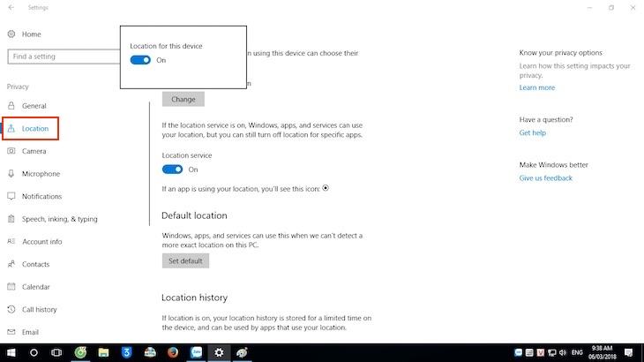Image resolution: width=644 pixels, height=362 pixels.
Task: Open Contacts privacy settings
Action: click(x=35, y=264)
